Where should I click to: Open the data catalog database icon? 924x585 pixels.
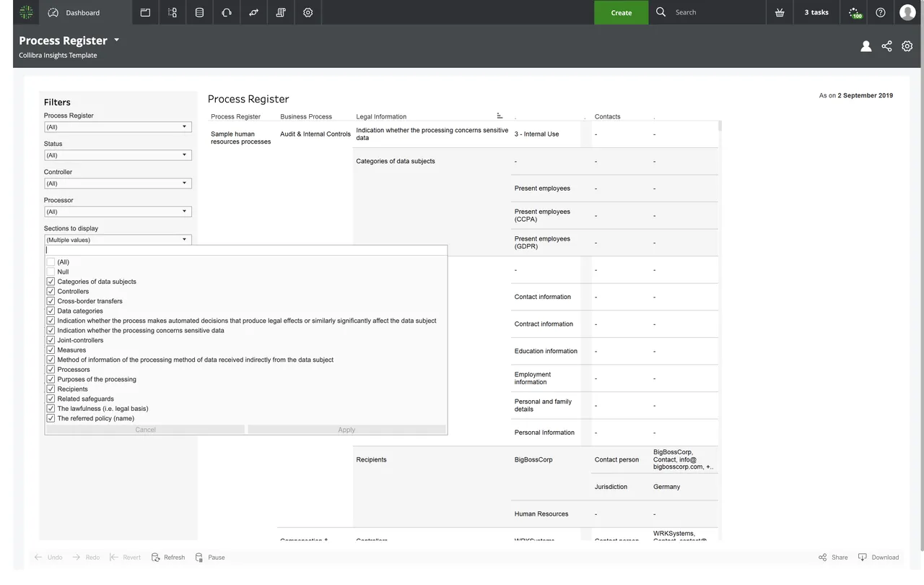pos(199,12)
